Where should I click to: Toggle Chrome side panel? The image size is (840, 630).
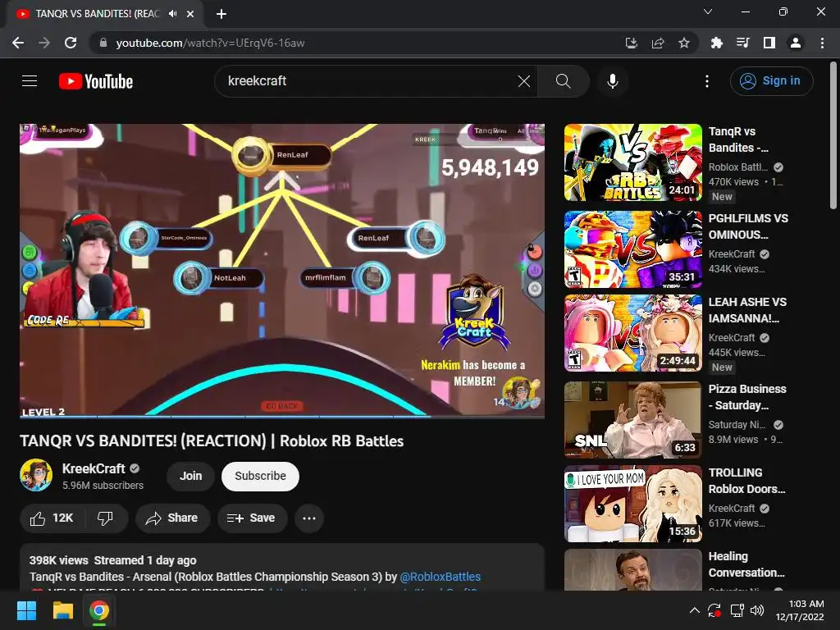click(x=769, y=43)
